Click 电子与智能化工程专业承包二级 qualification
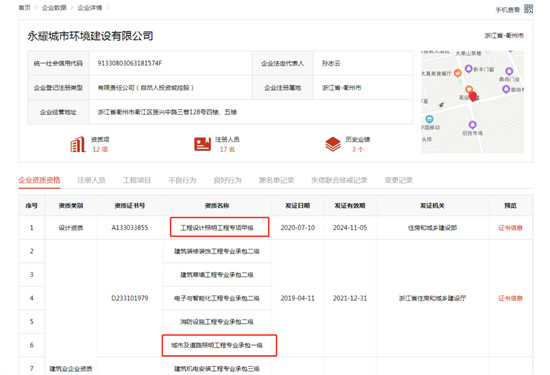The height and width of the screenshot is (375, 550). click(217, 298)
